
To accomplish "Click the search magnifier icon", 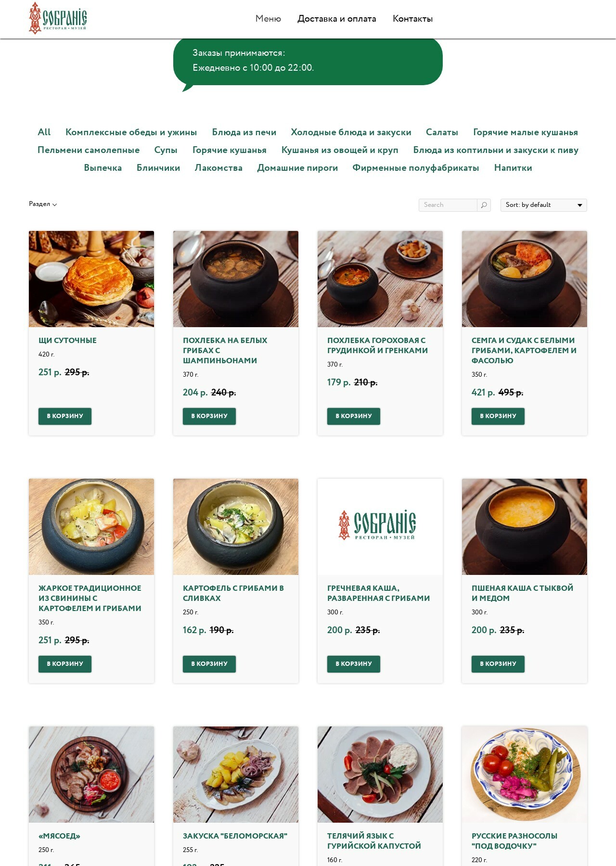I will (484, 205).
